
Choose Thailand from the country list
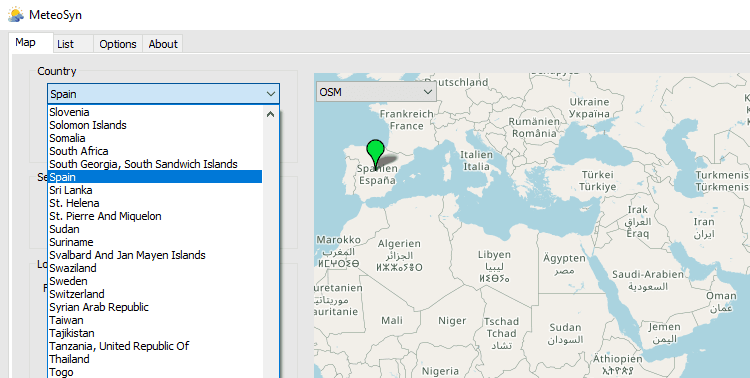[x=155, y=358]
